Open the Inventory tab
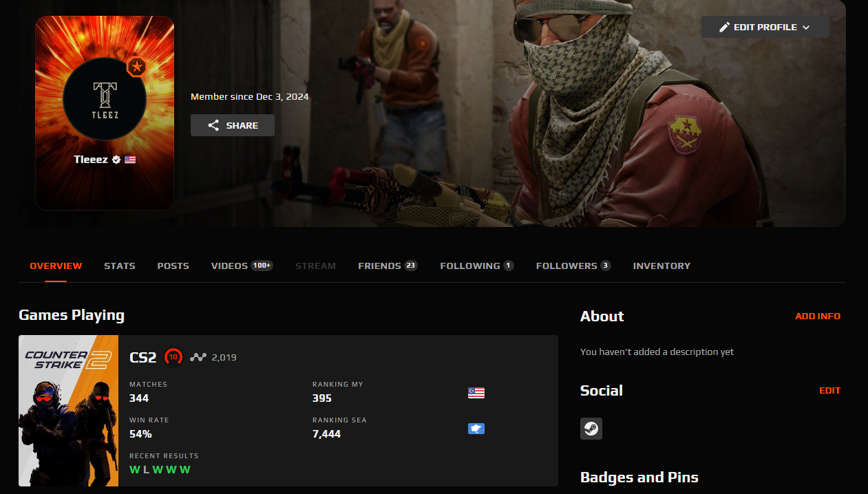 tap(661, 266)
